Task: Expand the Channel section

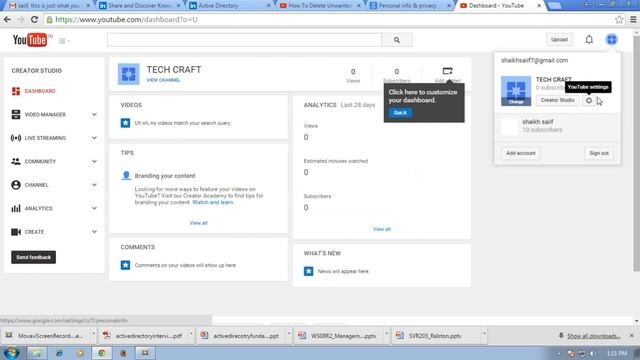Action: pos(94,185)
